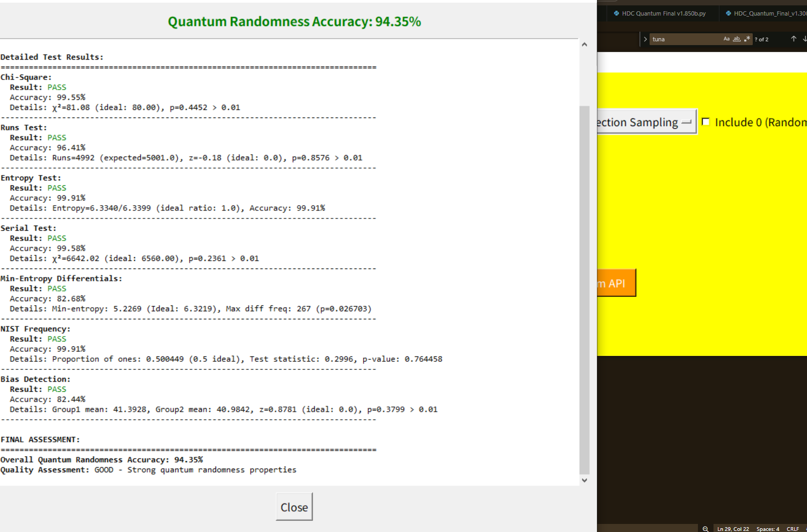Click the results scrollbar down arrow

pos(584,480)
